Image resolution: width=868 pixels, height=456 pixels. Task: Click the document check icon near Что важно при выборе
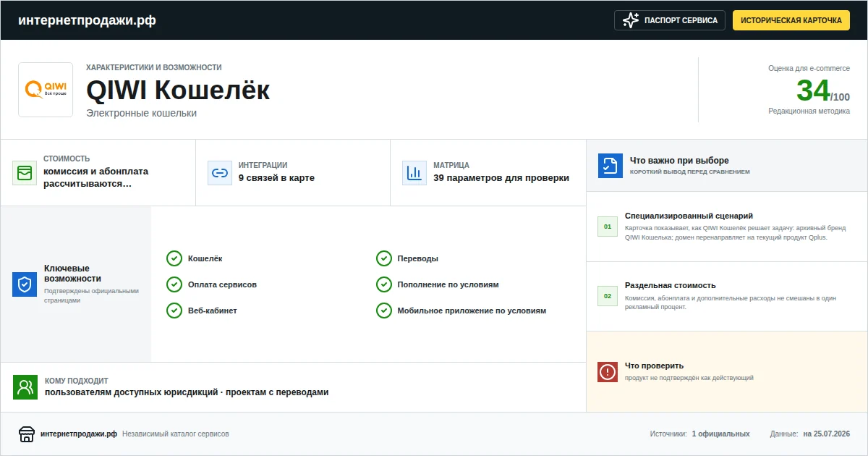pos(610,166)
